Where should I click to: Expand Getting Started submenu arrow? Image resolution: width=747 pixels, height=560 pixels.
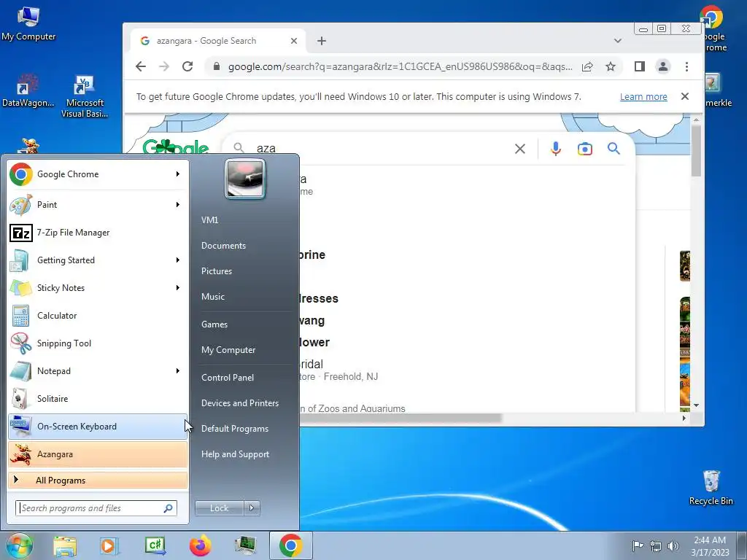[178, 260]
